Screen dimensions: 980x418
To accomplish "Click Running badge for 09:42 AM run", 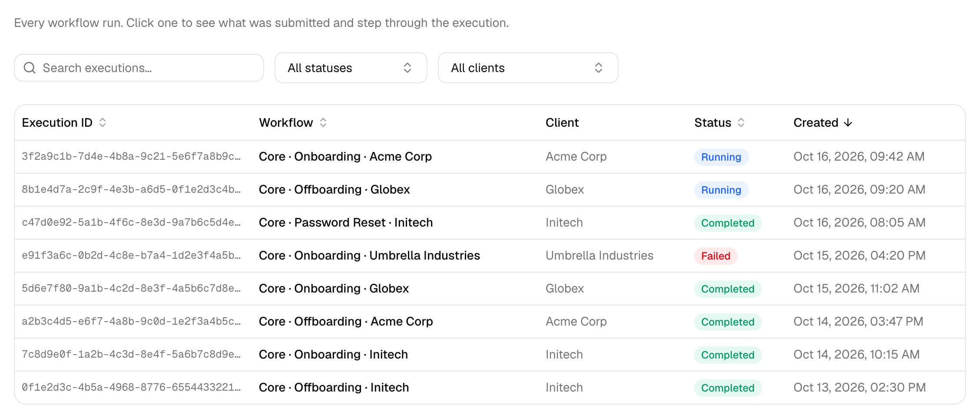I will pos(721,157).
